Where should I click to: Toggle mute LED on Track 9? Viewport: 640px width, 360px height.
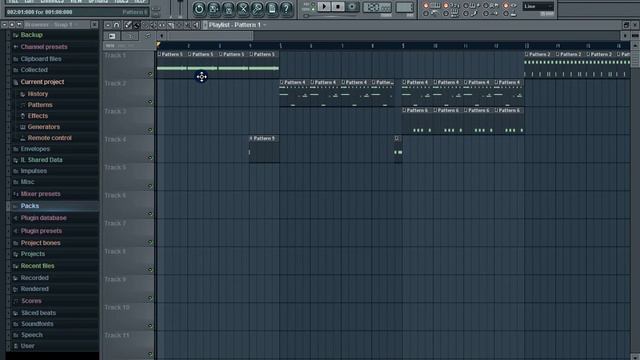[x=150, y=298]
